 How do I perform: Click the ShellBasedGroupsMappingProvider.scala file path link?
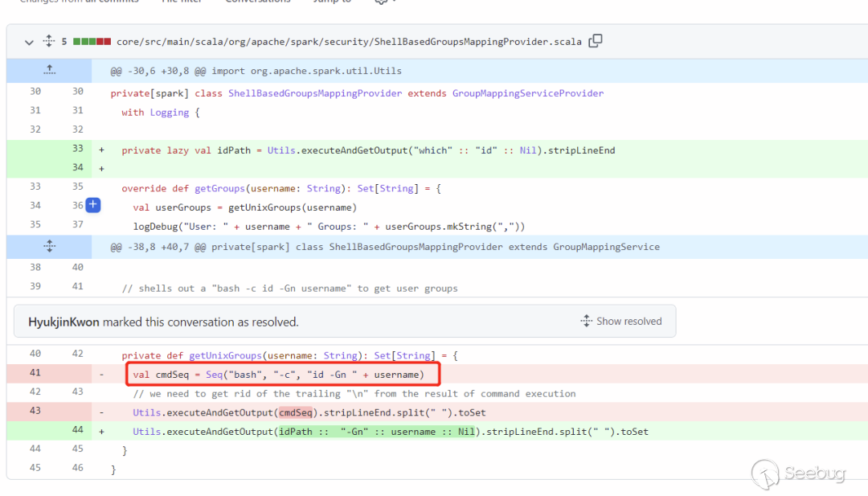[349, 42]
